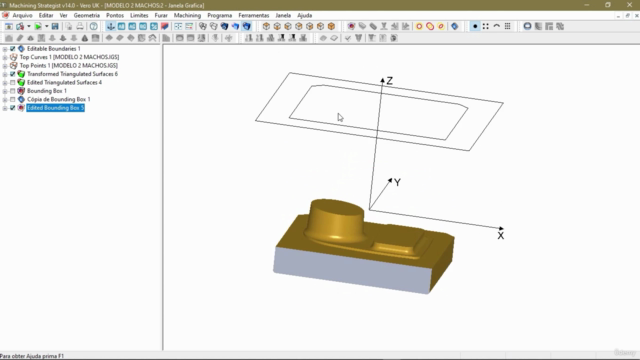
Task: Select the four-points tool
Action: pos(486,27)
